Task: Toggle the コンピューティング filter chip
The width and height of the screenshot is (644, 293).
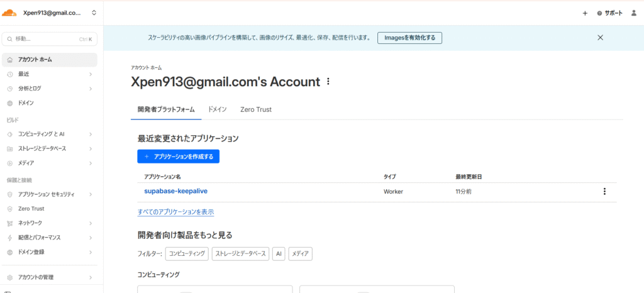Action: pos(187,254)
